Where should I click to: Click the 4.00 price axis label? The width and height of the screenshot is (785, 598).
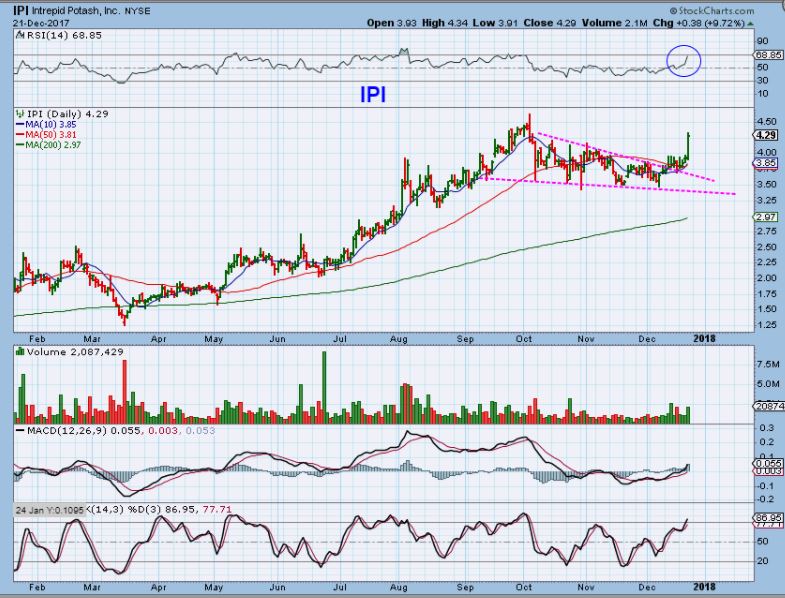767,152
